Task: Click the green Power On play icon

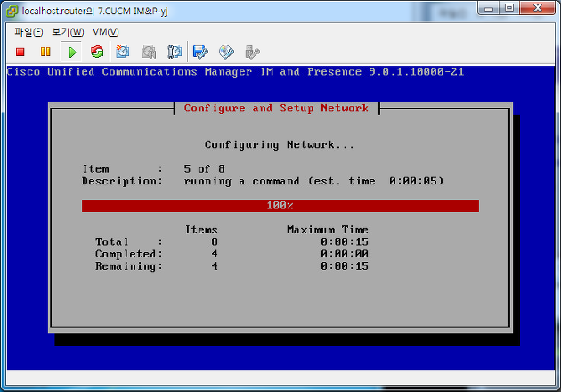Action: pyautogui.click(x=72, y=53)
